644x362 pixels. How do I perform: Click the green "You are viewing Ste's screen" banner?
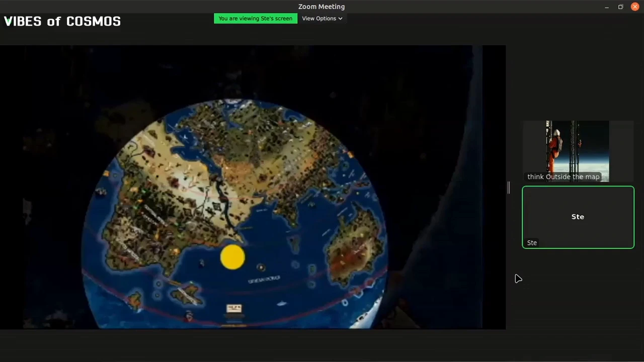pos(255,19)
